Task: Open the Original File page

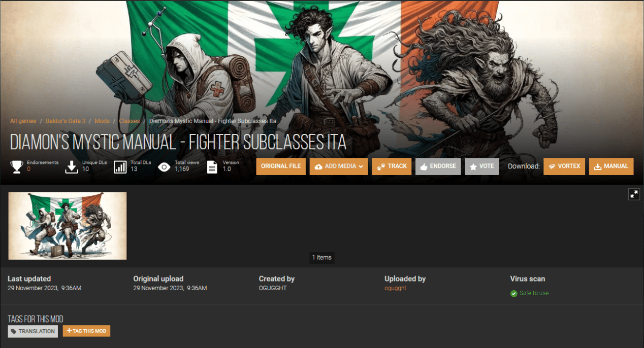Action: pos(281,166)
